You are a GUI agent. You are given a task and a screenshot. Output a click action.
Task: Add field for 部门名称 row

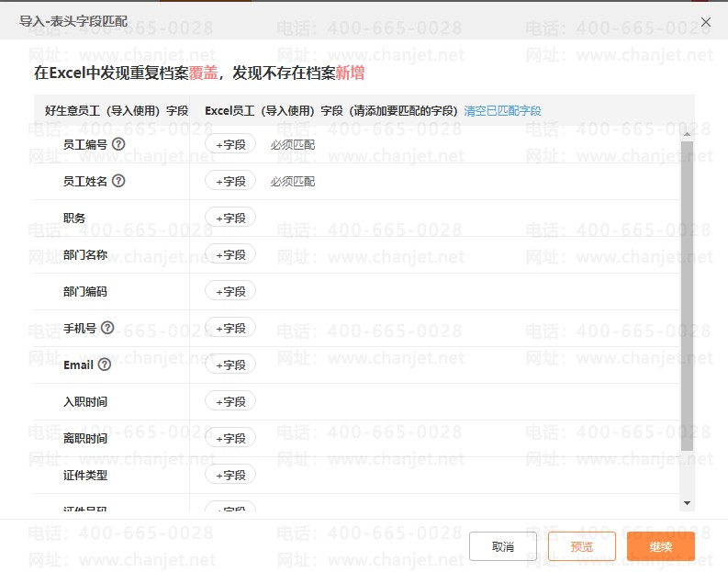230,254
